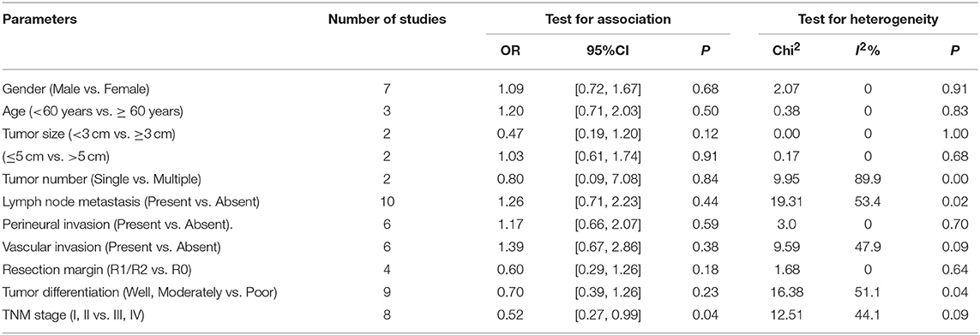Click the Test for heterogeneity heading

[869, 20]
